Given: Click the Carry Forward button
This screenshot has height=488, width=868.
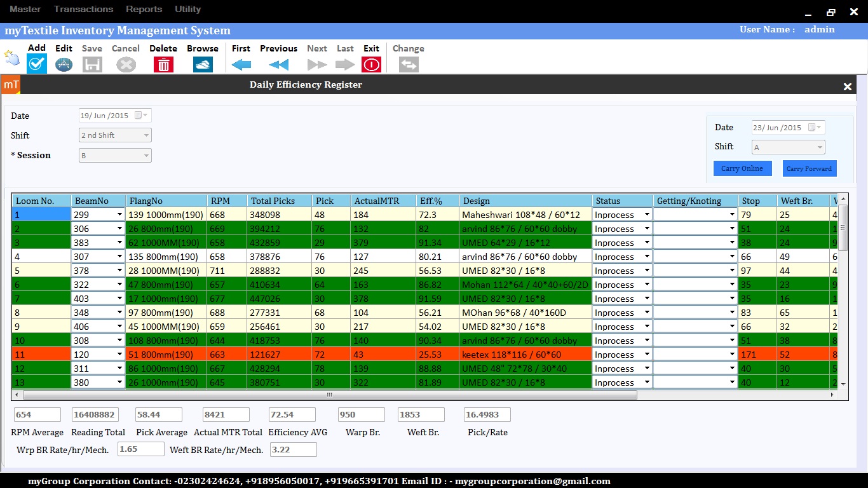Looking at the screenshot, I should [x=809, y=168].
